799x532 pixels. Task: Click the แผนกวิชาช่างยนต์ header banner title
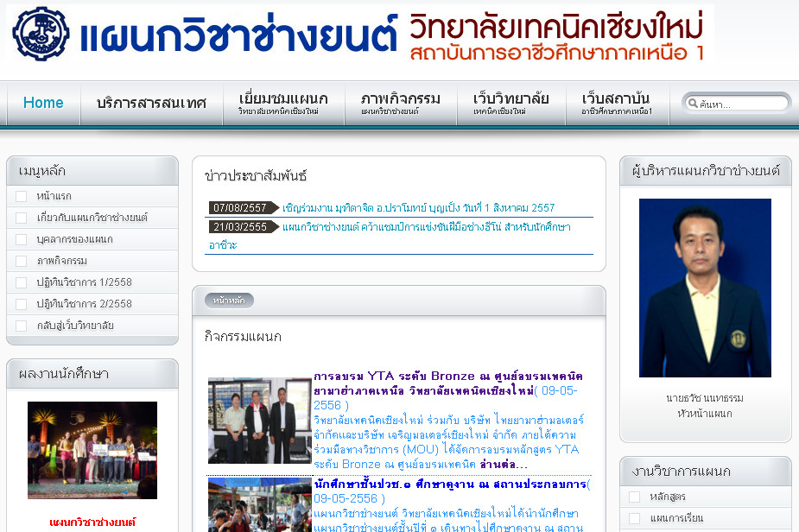click(238, 35)
